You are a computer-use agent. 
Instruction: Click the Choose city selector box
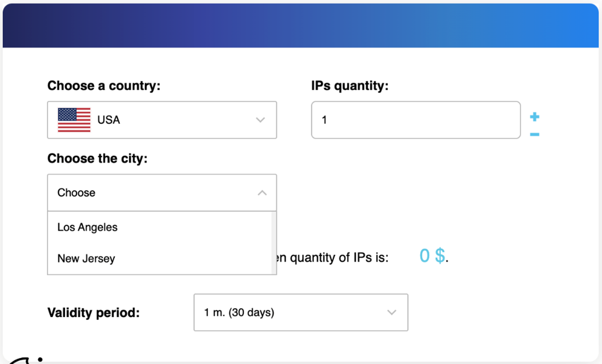pyautogui.click(x=153, y=193)
